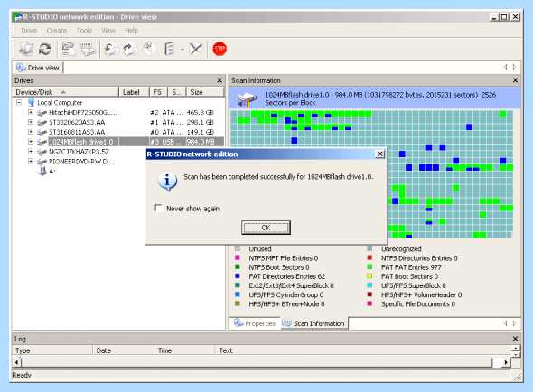Open dropdown arrow beside RAID icon
The width and height of the screenshot is (533, 392).
click(182, 50)
